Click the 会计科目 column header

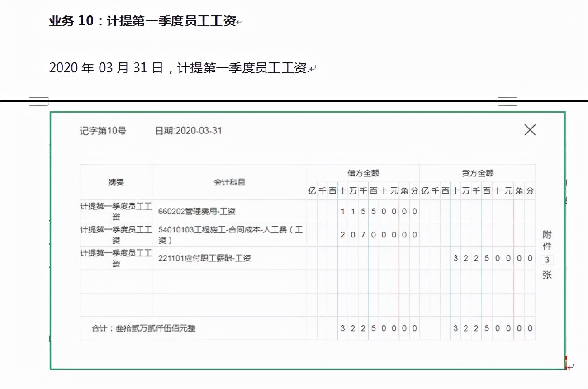click(229, 182)
